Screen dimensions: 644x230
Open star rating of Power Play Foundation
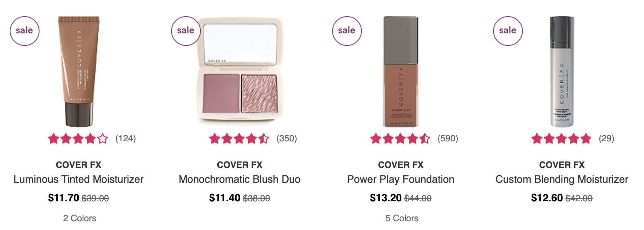[x=400, y=139]
